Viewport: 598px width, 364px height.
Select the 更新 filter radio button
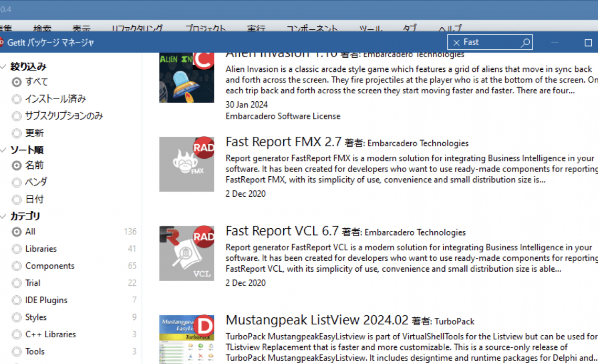tap(16, 133)
